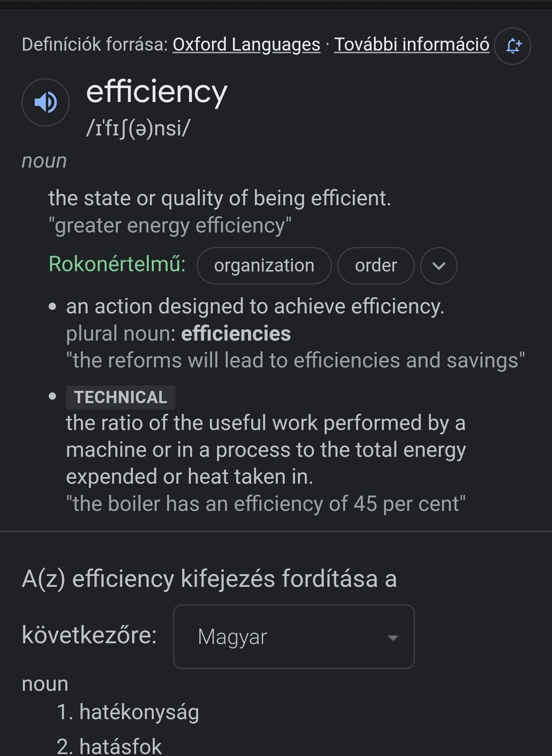Tap the "greater energy efficiency" example
This screenshot has height=756, width=552.
(170, 225)
